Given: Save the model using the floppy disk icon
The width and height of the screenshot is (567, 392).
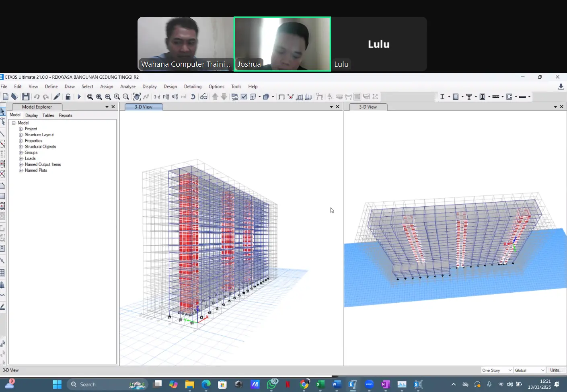Looking at the screenshot, I should pyautogui.click(x=26, y=96).
